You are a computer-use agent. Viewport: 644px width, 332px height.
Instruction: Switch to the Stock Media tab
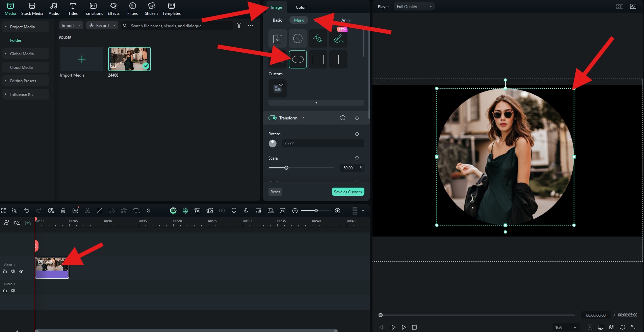coord(32,9)
